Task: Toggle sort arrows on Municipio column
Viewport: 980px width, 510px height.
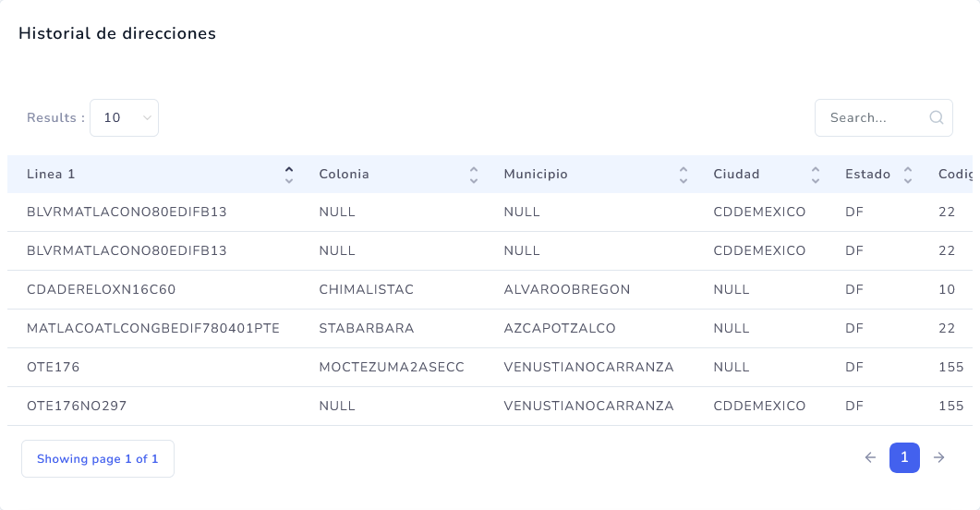Action: 684,174
